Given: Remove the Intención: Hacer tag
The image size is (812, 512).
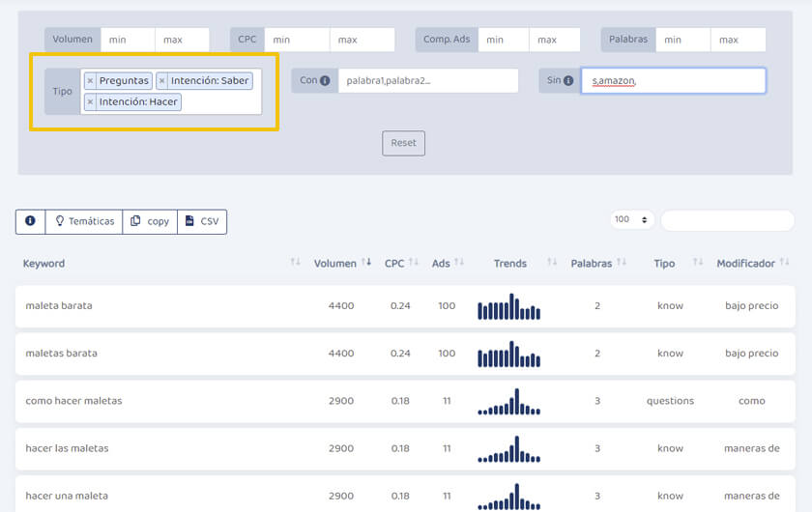Looking at the screenshot, I should pos(90,102).
